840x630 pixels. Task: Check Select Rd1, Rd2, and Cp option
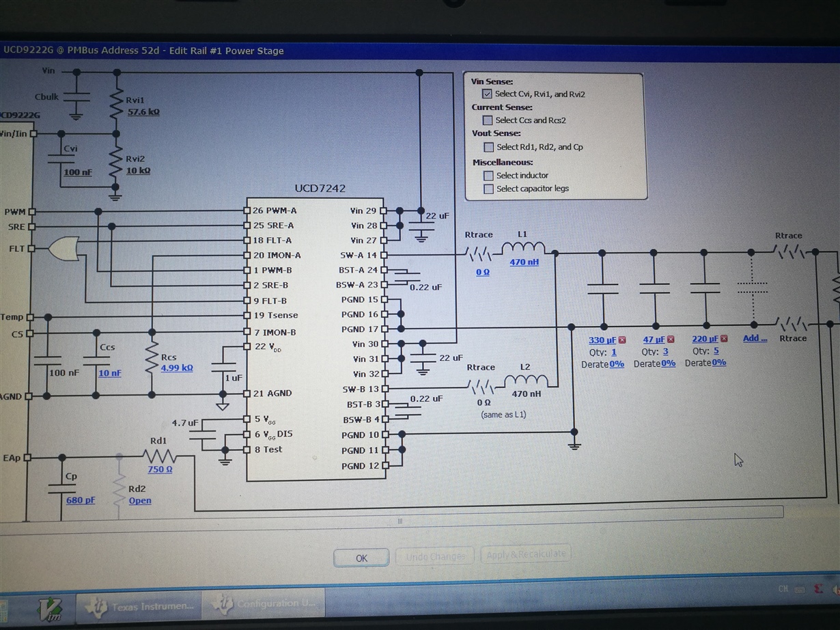488,147
